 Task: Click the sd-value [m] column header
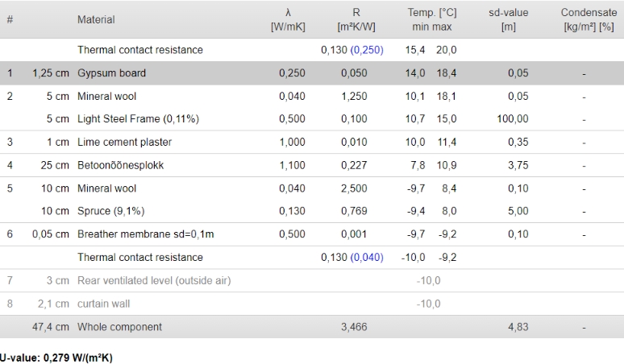[508, 19]
